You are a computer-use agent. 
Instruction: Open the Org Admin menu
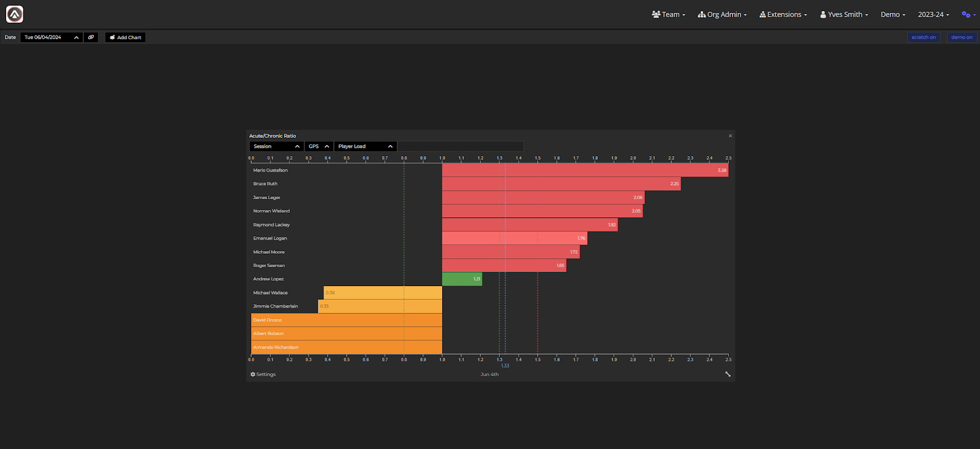click(x=722, y=15)
